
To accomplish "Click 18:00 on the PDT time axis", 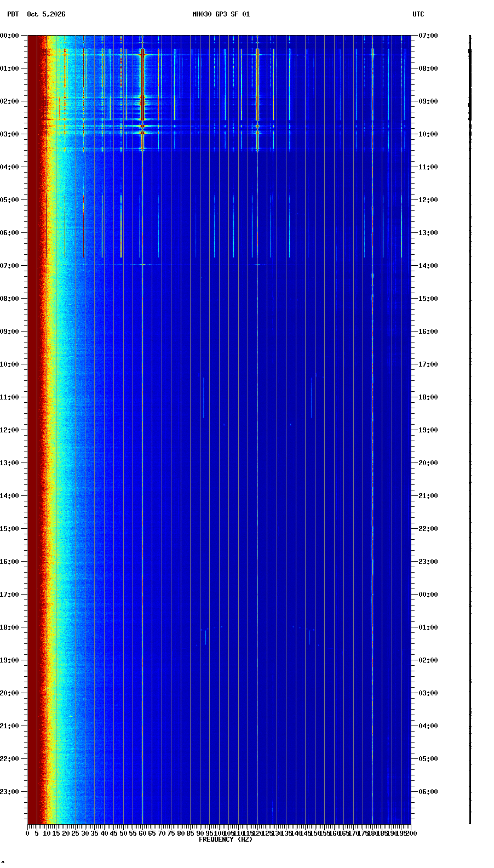I will coord(9,627).
